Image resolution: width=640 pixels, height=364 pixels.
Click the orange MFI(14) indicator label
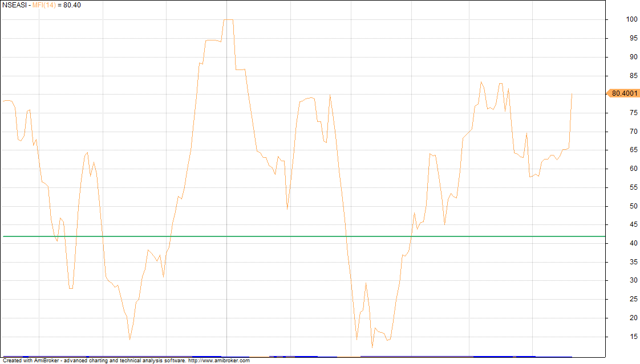click(44, 5)
